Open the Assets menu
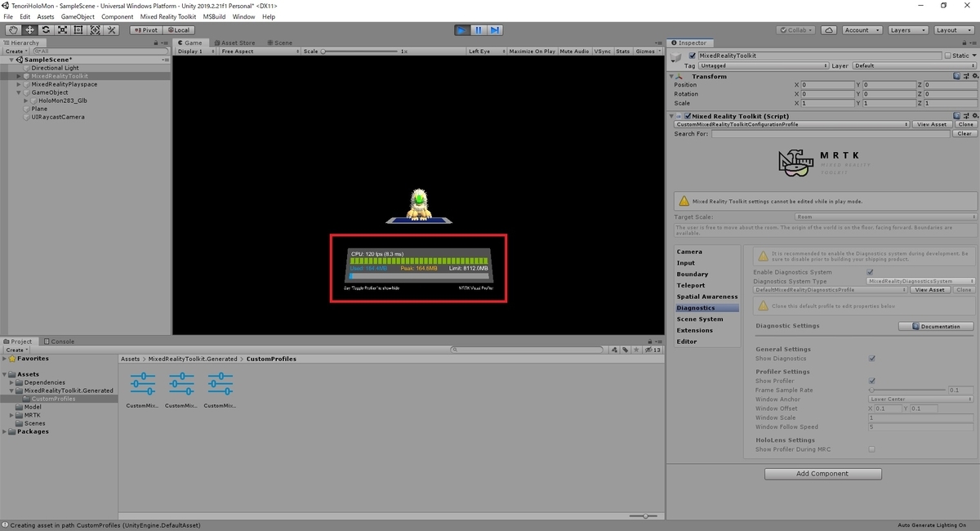 click(46, 16)
